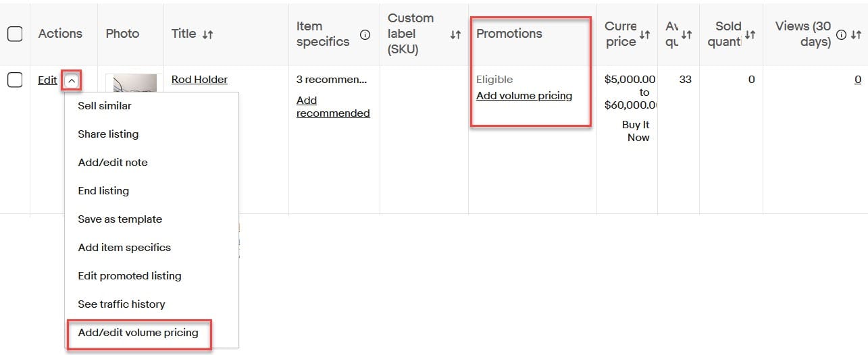Open the Rod Holder listing title link

coord(199,80)
